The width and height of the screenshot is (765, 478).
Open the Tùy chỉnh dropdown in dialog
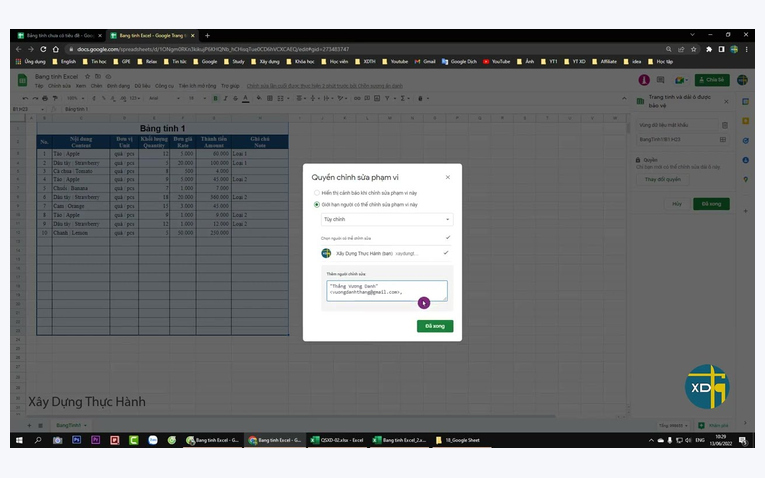[x=387, y=219]
